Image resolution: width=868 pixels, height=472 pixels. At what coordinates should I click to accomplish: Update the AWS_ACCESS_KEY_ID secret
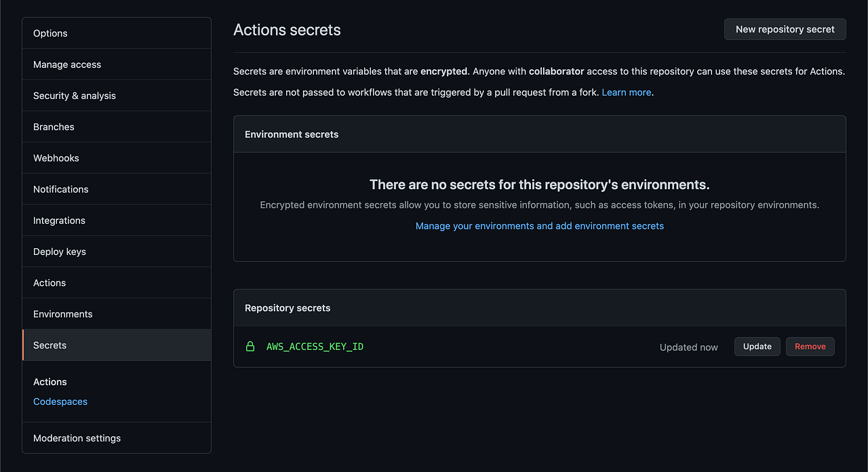(757, 346)
